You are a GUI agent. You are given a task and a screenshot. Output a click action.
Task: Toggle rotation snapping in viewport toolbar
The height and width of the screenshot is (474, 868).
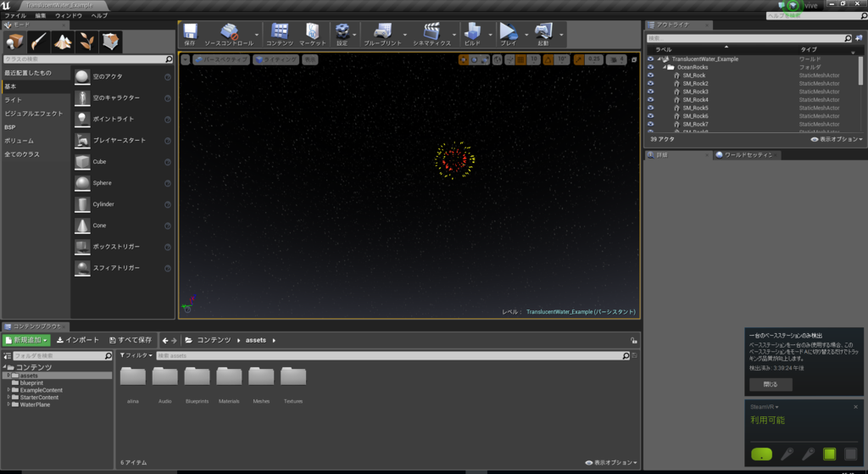[x=548, y=59]
